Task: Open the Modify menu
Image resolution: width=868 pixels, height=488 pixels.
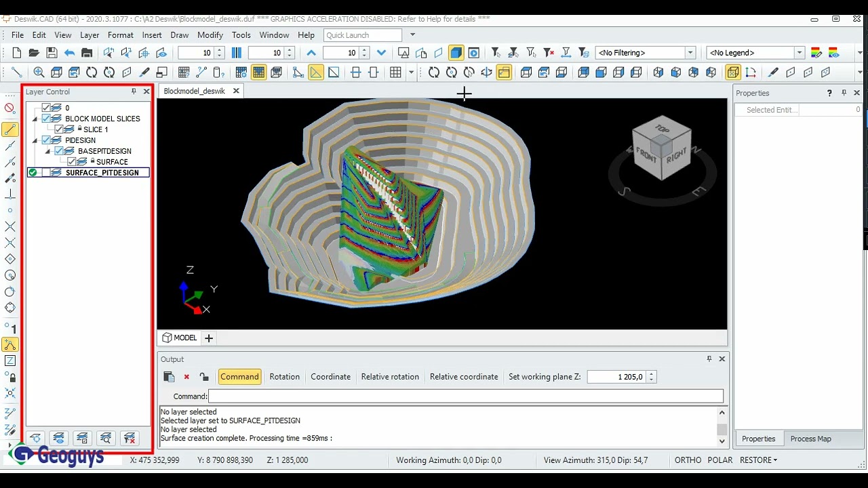Action: pos(210,35)
